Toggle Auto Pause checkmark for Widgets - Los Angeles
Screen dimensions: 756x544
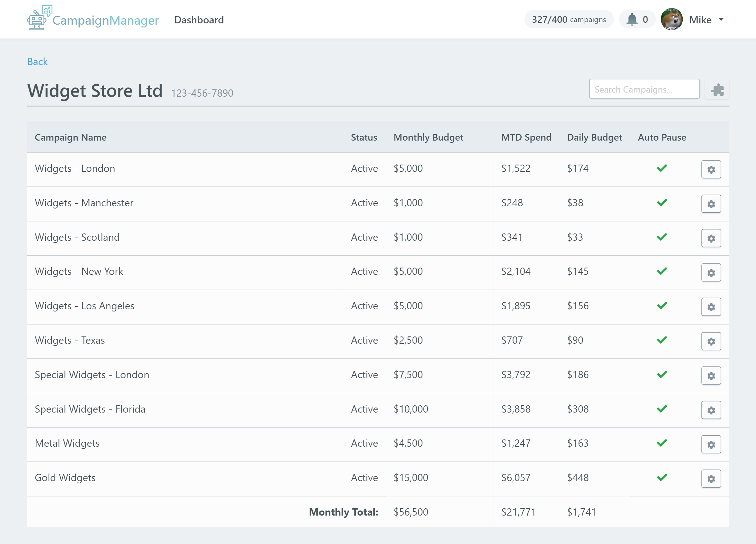pos(662,305)
